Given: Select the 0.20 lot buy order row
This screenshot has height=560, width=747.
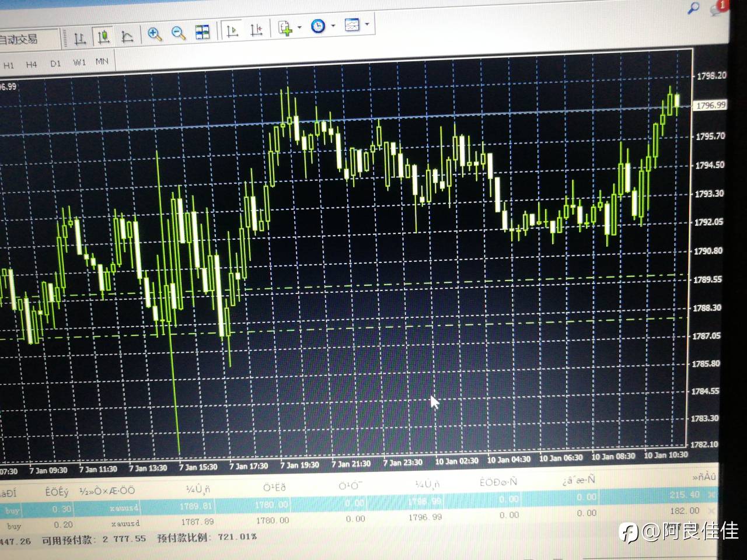Looking at the screenshot, I should pyautogui.click(x=359, y=519).
